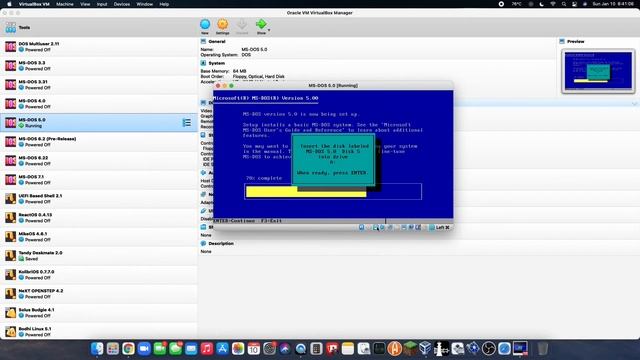This screenshot has height=360, width=640.
Task: Open the VirtualBox VM application menu
Action: point(34,4)
